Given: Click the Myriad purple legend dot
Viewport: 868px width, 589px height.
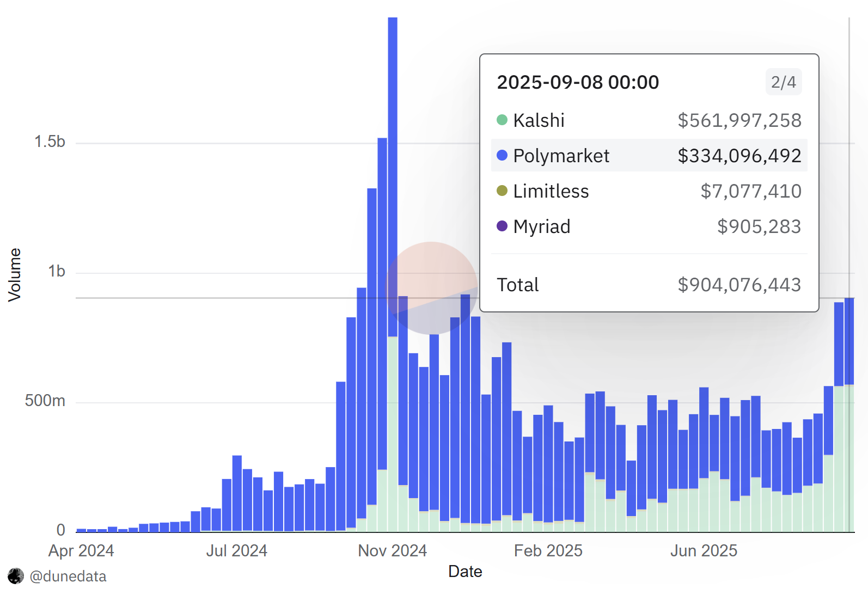Looking at the screenshot, I should [502, 226].
